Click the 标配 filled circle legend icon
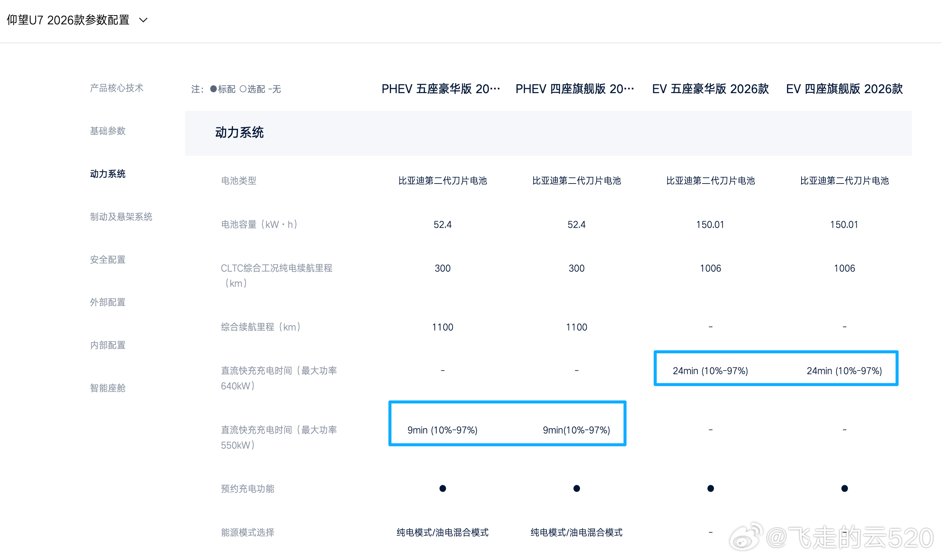The image size is (941, 560). coord(214,89)
